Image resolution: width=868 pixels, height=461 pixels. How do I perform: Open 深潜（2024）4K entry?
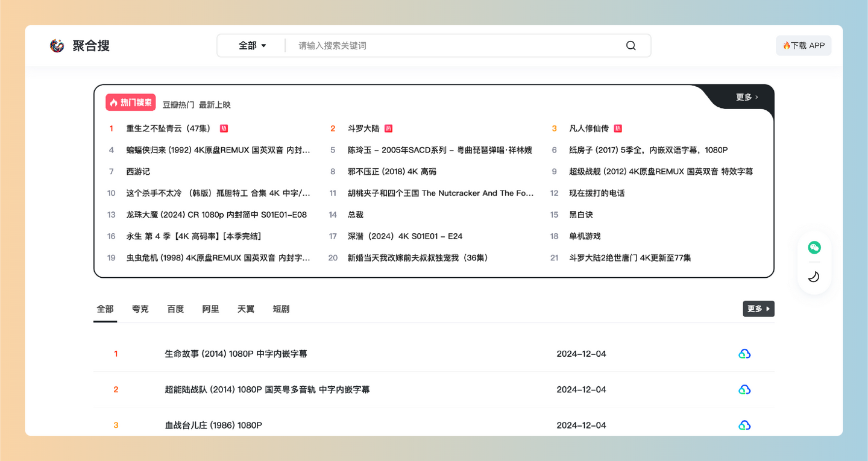click(405, 236)
